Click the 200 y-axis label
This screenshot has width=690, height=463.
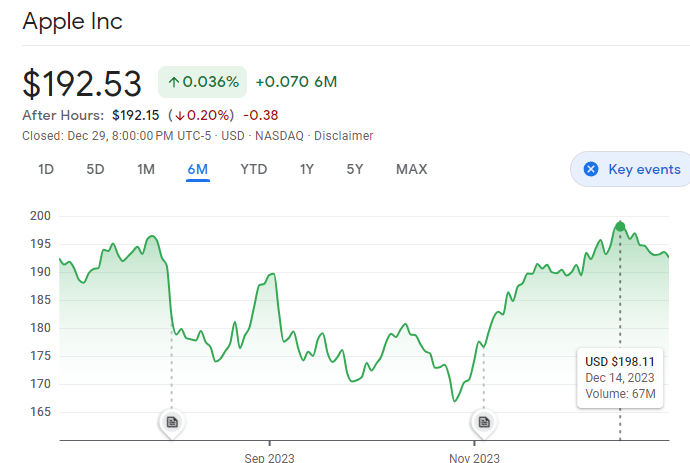click(x=40, y=216)
